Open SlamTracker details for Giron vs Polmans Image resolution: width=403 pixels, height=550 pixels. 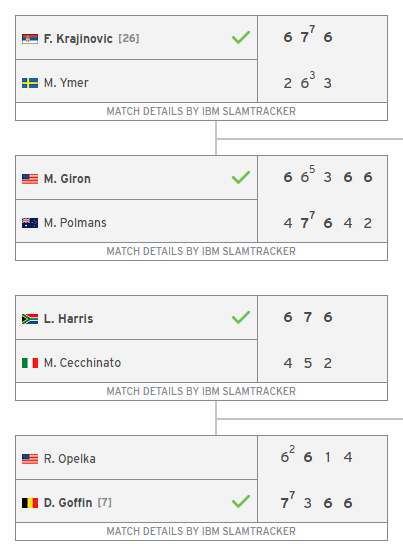pos(201,251)
